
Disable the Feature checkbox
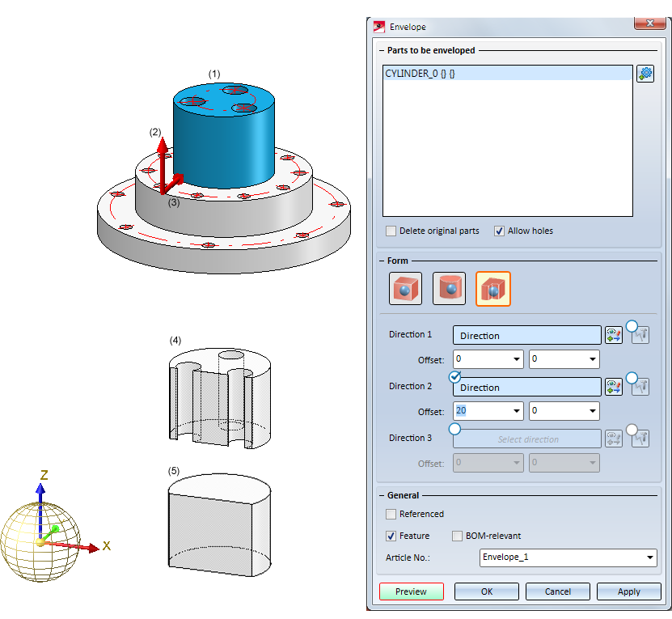tap(391, 536)
